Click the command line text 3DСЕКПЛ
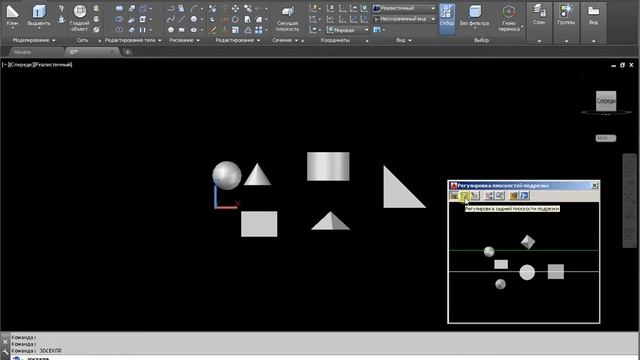Image resolution: width=640 pixels, height=360 pixels. click(x=50, y=351)
